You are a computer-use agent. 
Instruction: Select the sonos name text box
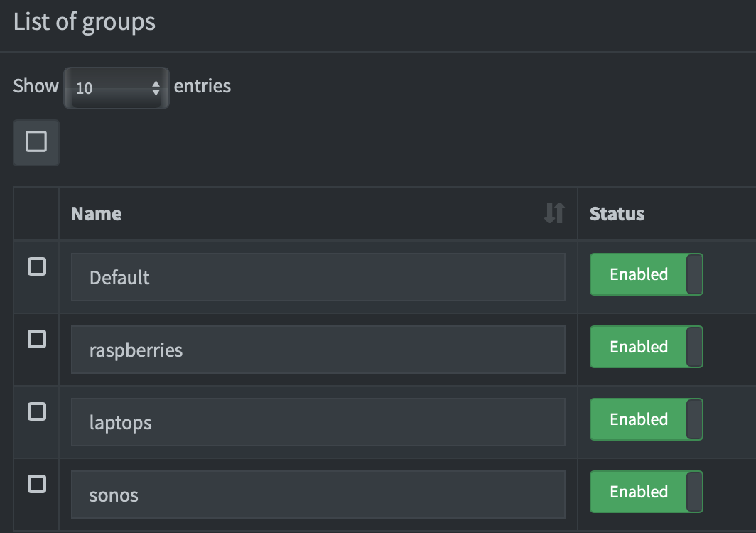pos(318,495)
